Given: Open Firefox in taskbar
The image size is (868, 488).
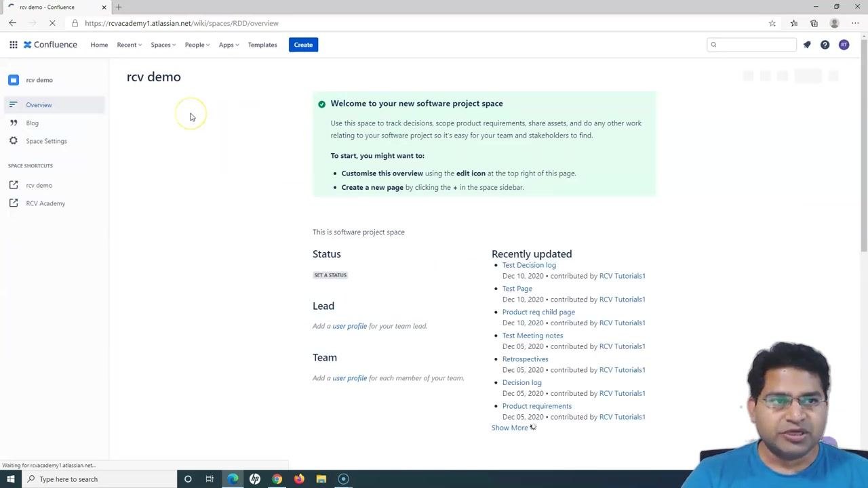Looking at the screenshot, I should [x=299, y=479].
